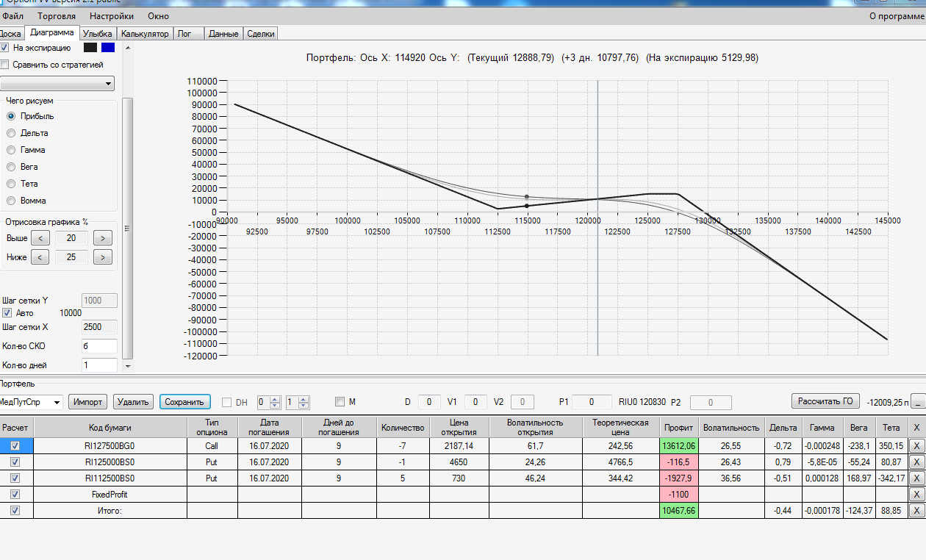Switch to the Диаграмма tab

pyautogui.click(x=52, y=33)
